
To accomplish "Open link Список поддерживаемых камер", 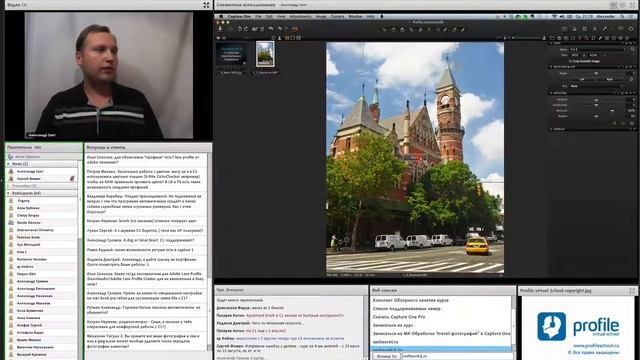I will [407, 309].
